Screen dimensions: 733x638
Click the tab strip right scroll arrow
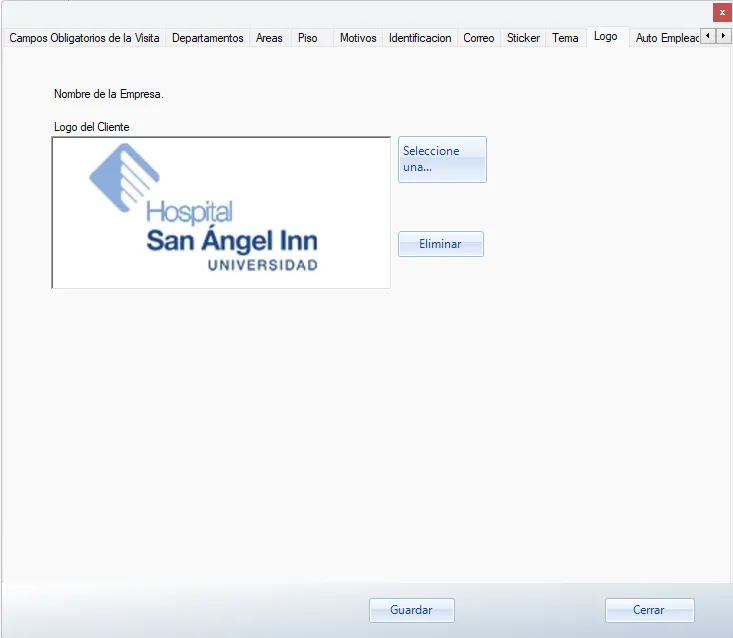(724, 36)
